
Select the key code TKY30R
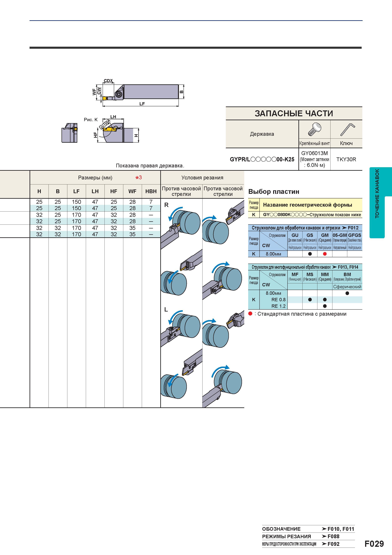pyautogui.click(x=346, y=159)
